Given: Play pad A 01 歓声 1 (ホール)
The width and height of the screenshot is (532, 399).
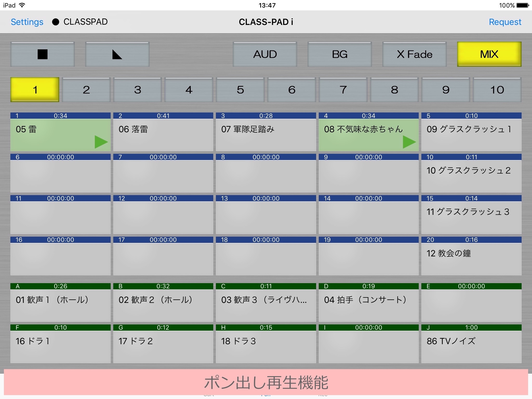Looking at the screenshot, I should [61, 302].
